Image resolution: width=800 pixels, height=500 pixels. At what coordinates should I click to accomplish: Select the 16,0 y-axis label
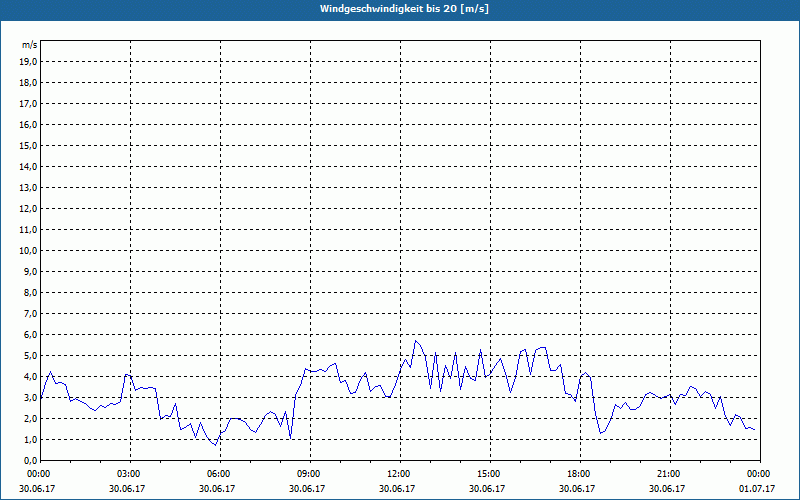(x=28, y=124)
